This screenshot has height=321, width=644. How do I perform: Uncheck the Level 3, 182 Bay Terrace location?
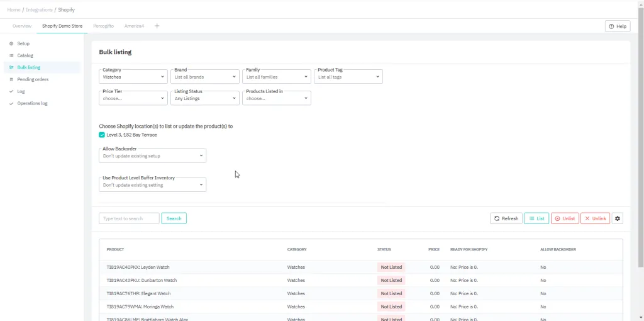(x=102, y=135)
